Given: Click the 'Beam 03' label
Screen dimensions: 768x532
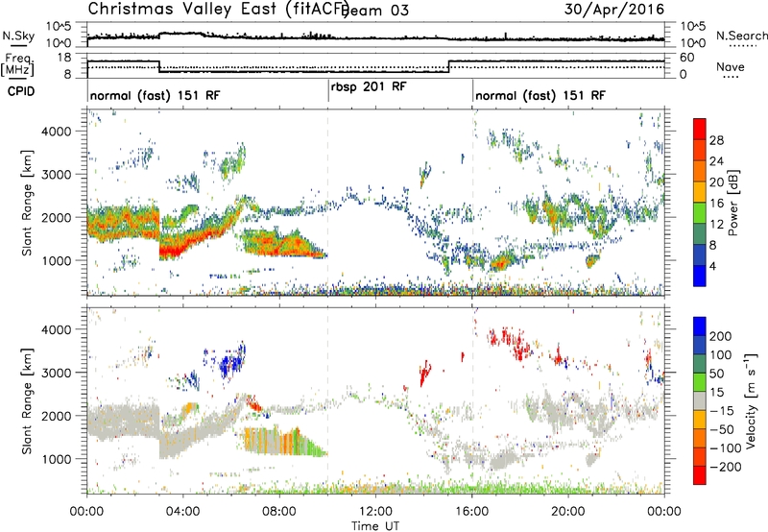Looking at the screenshot, I should click(x=376, y=11).
